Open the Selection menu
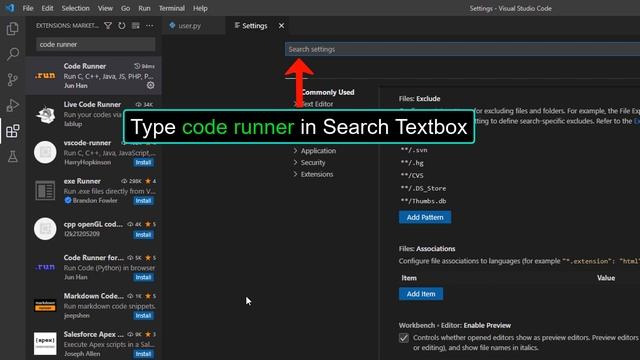Viewport: 640px width, 360px height. click(x=76, y=8)
